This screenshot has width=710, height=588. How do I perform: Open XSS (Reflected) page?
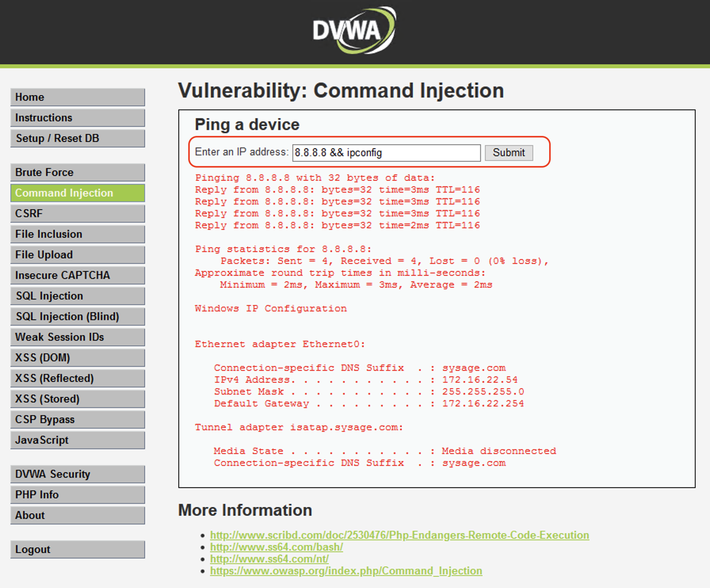(x=78, y=378)
